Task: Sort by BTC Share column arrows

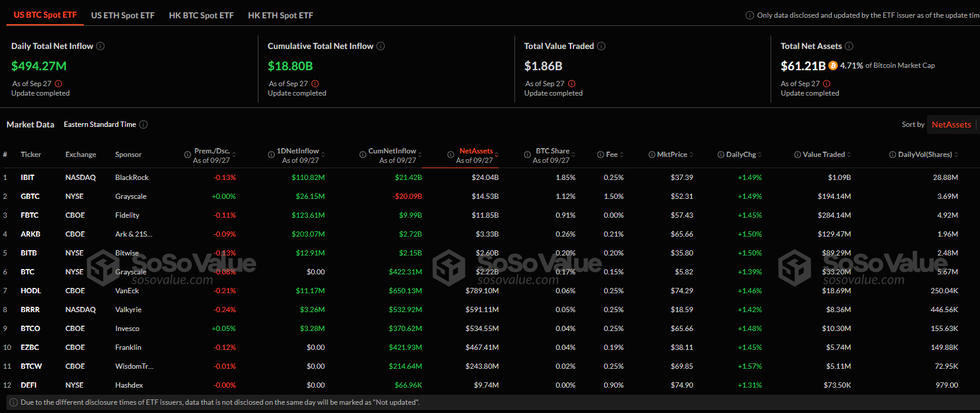Action: coord(574,155)
